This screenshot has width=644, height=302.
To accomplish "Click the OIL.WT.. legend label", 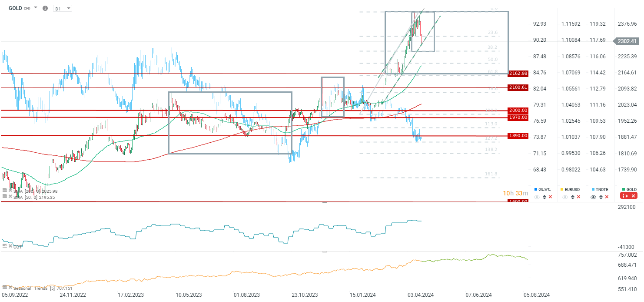I will [544, 190].
